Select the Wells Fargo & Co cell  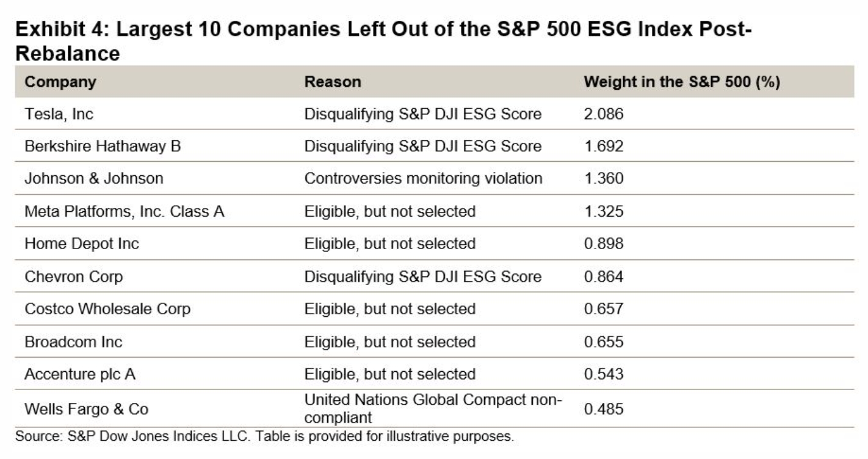[86, 409]
